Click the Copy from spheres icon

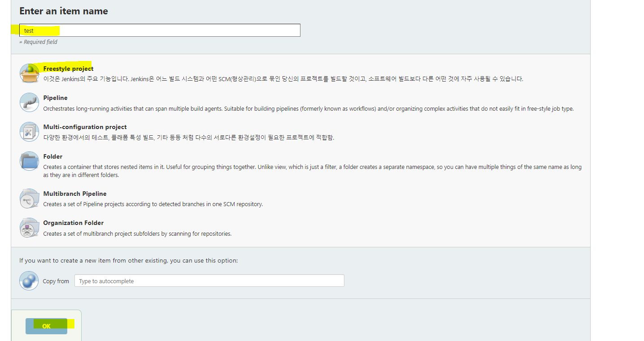pyautogui.click(x=29, y=281)
